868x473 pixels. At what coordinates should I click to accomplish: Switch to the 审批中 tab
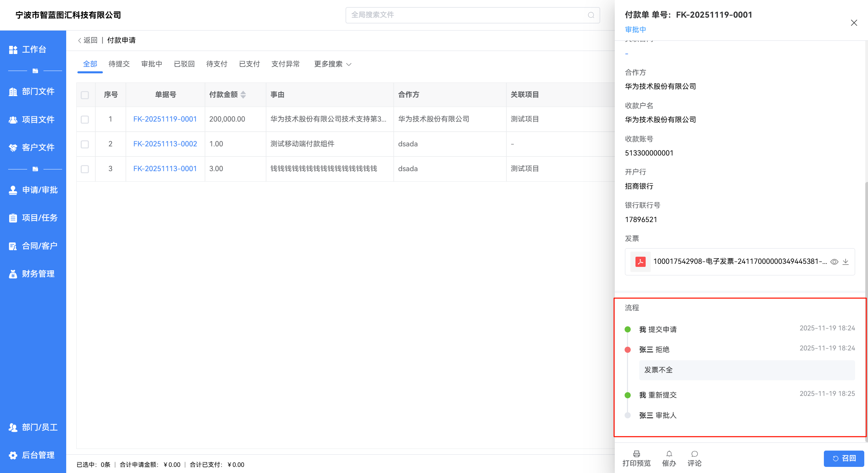151,64
